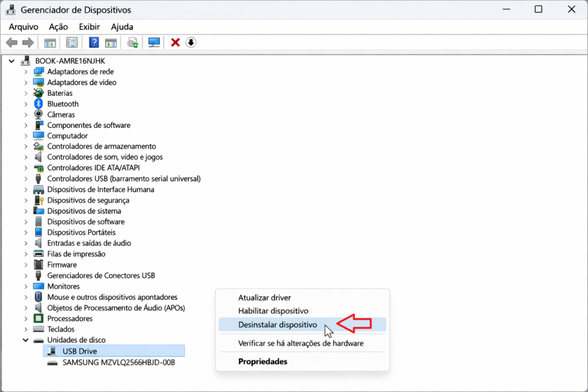Click the monitor scan hardware toolbar icon
588x392 pixels.
click(154, 42)
